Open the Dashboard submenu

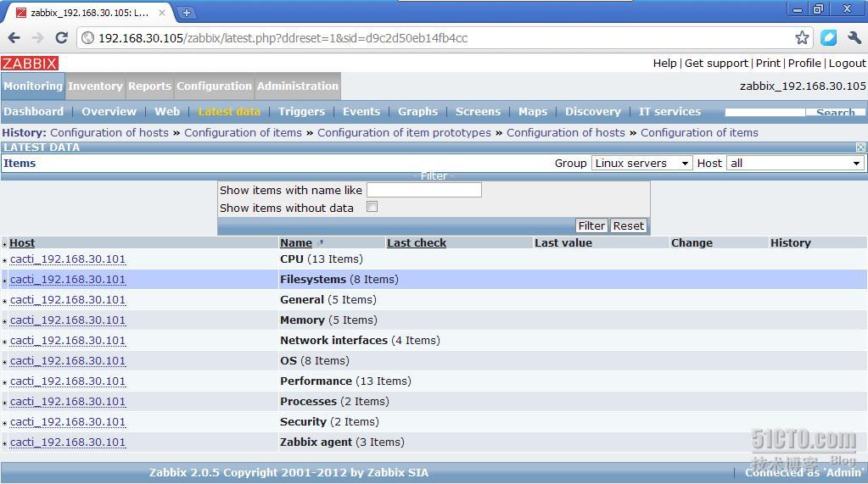34,112
